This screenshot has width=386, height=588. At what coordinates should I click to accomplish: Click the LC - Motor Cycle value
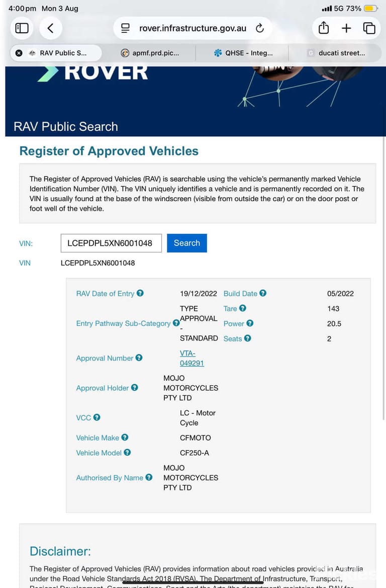[x=198, y=418]
